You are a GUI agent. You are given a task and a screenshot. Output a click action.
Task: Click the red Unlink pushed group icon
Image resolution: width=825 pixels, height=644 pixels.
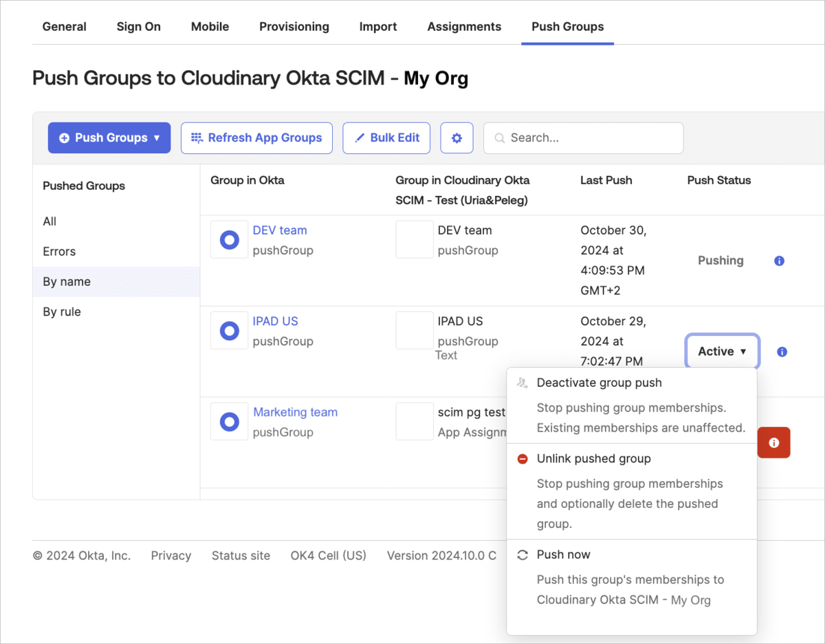point(522,458)
